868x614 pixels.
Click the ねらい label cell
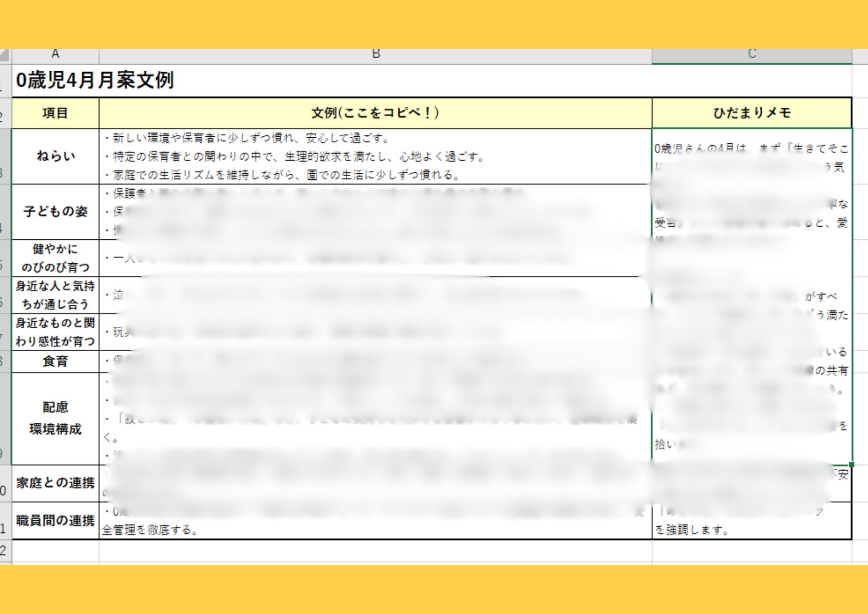[55, 156]
